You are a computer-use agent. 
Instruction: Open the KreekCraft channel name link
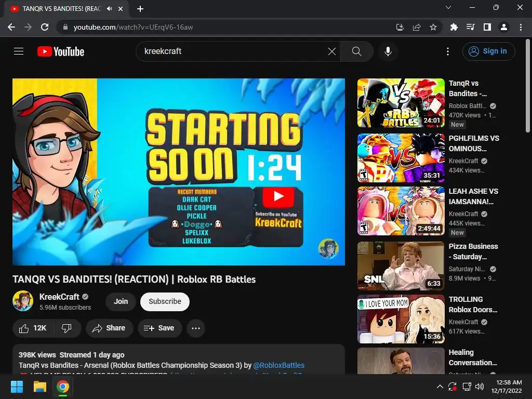point(59,297)
